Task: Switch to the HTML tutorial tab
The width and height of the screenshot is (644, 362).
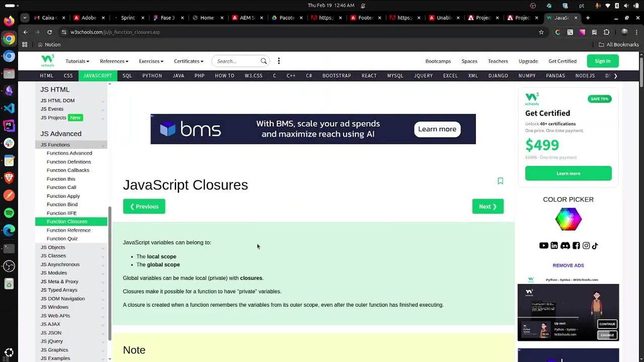Action: tap(46, 76)
